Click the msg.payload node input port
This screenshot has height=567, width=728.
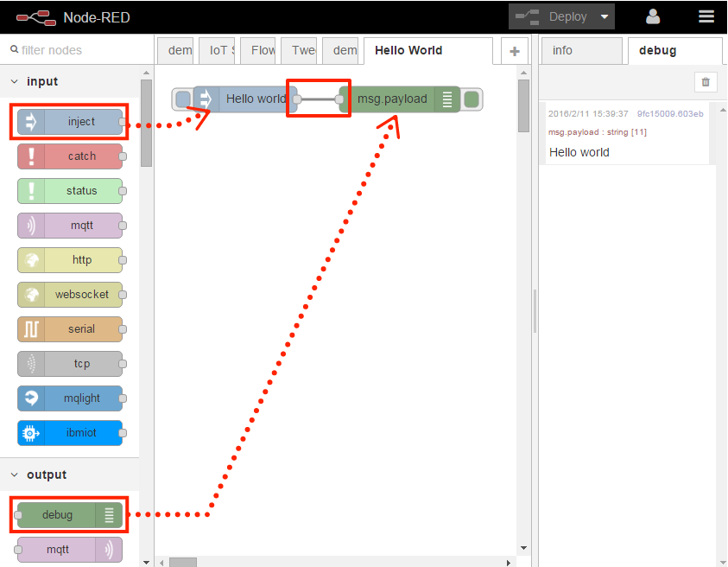pyautogui.click(x=339, y=99)
